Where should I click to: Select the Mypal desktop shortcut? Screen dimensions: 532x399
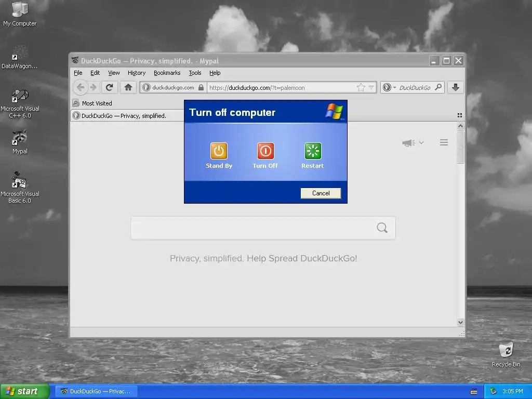[x=20, y=142]
